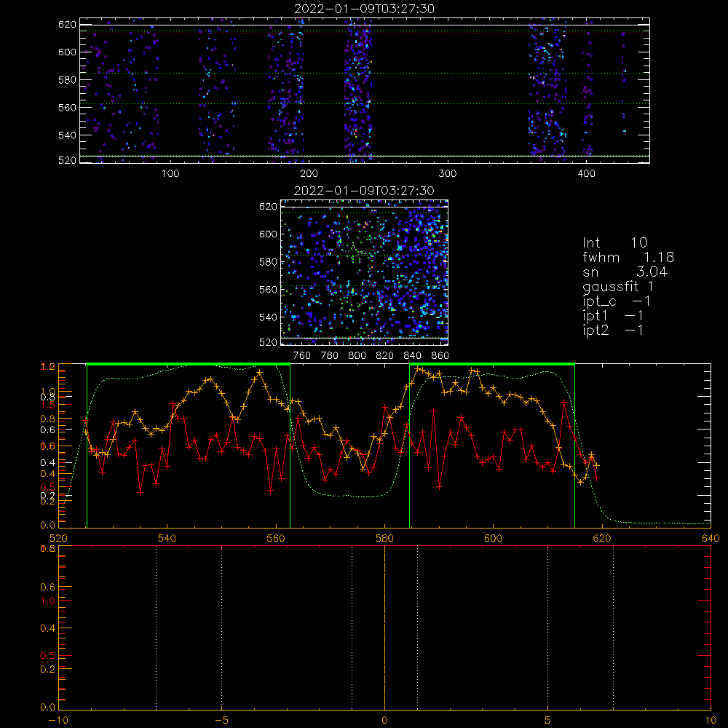Click the dotted vertical marker at -7 in bottom plot
Image resolution: width=728 pixels, height=728 pixels.
click(156, 627)
